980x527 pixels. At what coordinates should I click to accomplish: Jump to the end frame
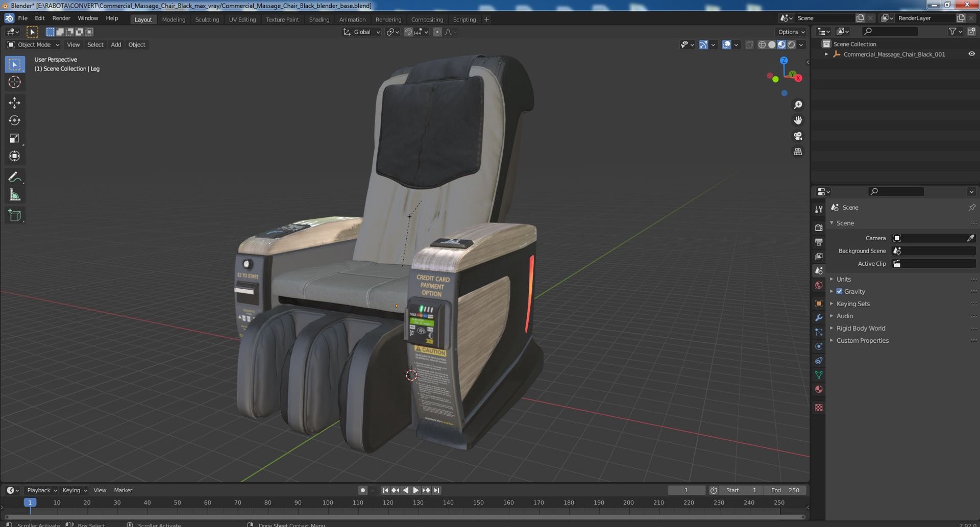(436, 490)
